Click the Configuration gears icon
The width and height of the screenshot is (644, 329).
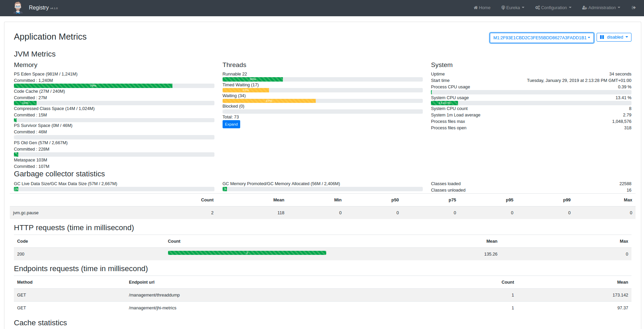point(537,8)
